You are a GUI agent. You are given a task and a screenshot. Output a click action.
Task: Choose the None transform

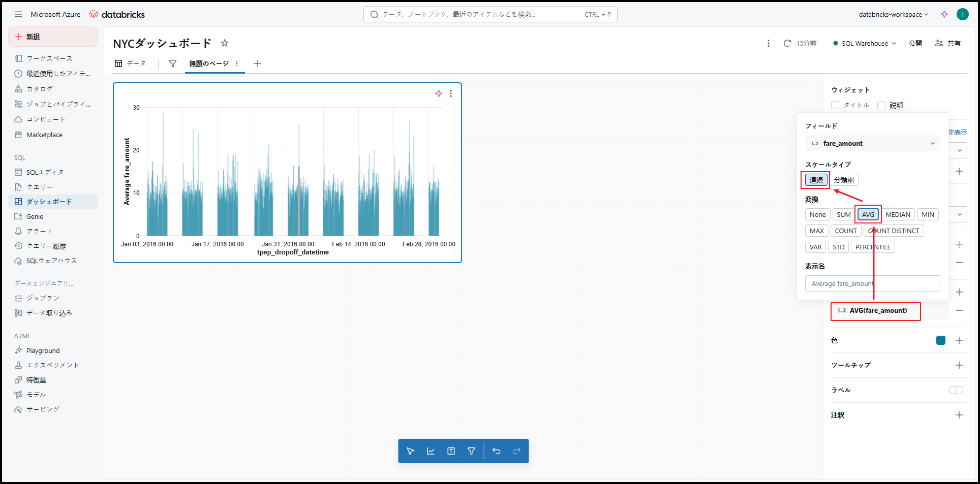(x=818, y=215)
